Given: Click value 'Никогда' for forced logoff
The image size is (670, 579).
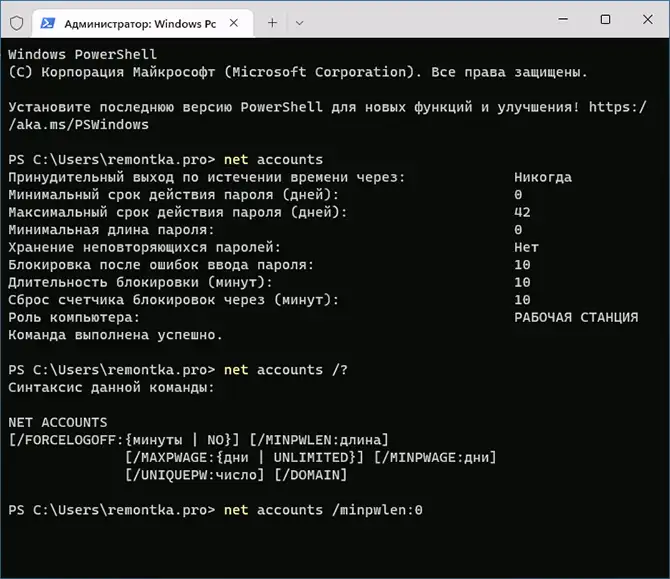Looking at the screenshot, I should tap(543, 177).
